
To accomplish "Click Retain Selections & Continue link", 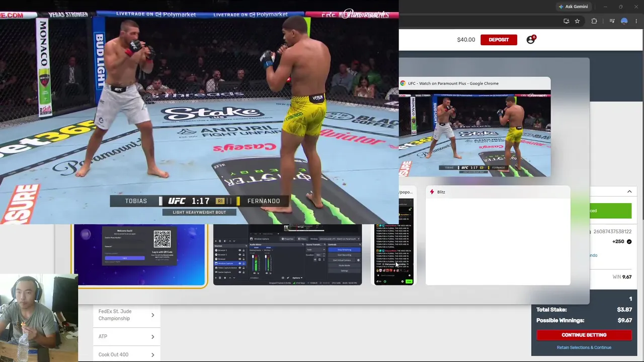I will click(584, 347).
